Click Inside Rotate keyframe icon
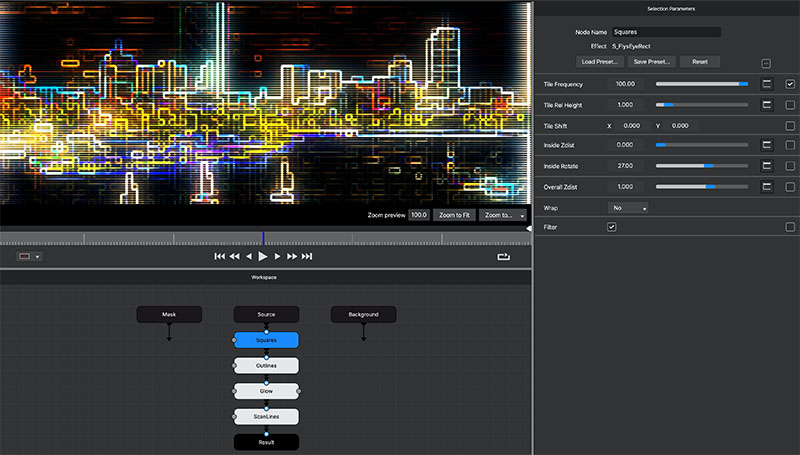Screen dimensions: 800x455 [x=767, y=166]
